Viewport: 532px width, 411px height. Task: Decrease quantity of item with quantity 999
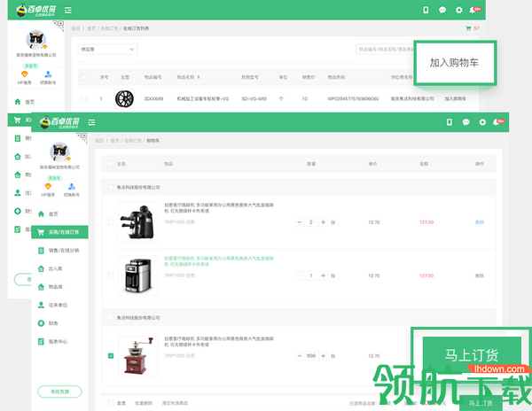click(299, 356)
